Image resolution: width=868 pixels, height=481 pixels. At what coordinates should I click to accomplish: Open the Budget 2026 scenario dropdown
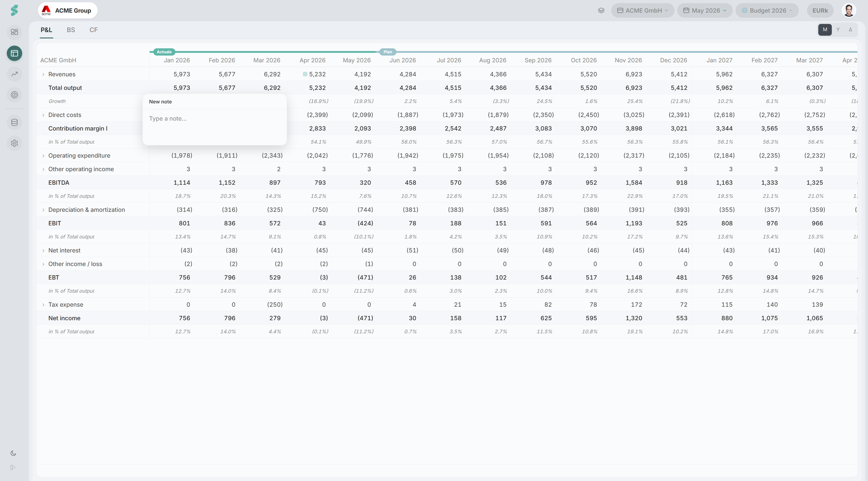point(767,10)
